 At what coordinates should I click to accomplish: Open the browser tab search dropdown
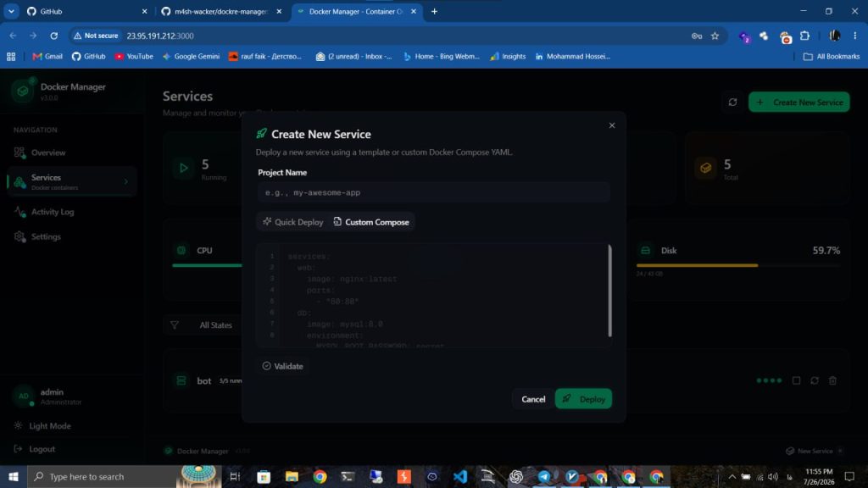pos(11,11)
